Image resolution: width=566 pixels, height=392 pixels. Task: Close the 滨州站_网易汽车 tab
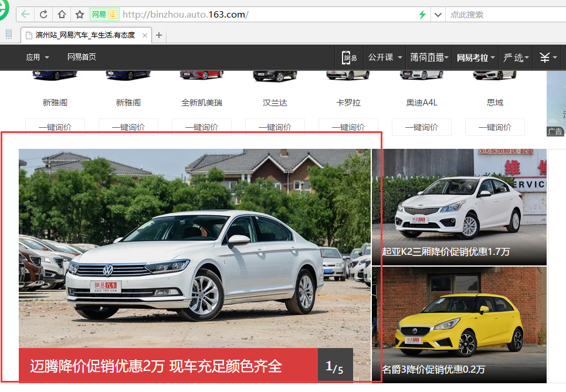click(x=145, y=35)
